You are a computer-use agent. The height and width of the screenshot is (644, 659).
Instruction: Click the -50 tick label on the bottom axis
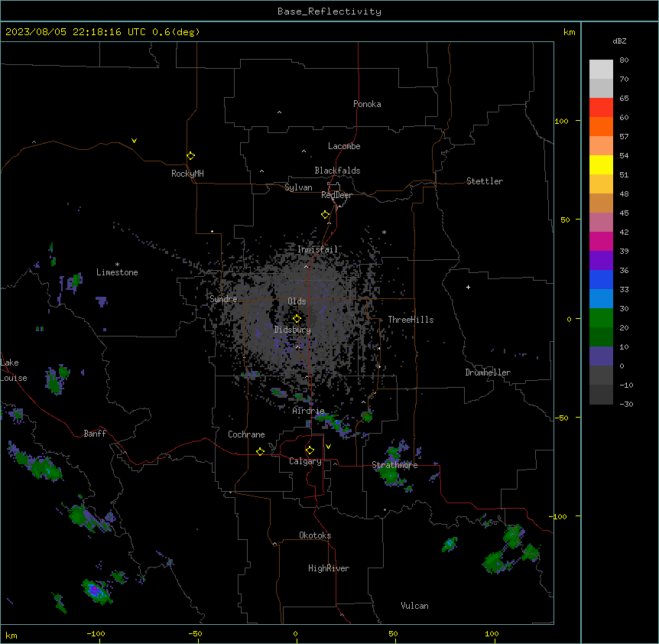pyautogui.click(x=195, y=633)
